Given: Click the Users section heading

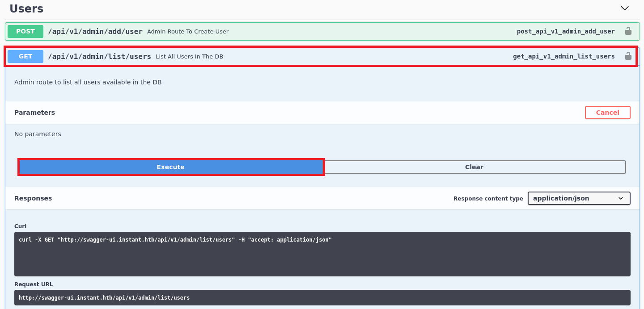Looking at the screenshot, I should click(x=26, y=8).
